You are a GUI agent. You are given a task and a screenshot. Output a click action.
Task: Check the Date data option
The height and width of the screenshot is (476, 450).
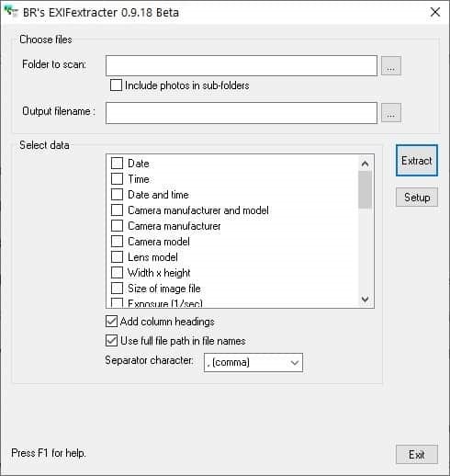[117, 164]
